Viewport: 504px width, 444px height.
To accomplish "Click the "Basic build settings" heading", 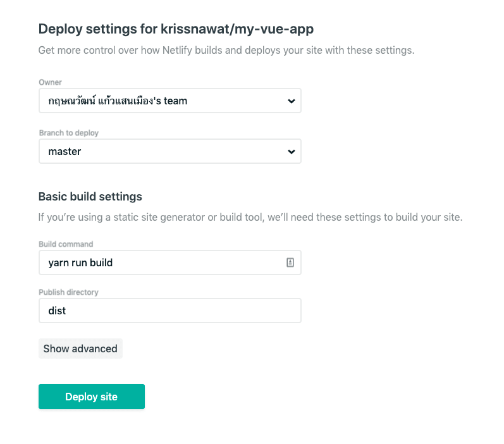I will [x=90, y=197].
